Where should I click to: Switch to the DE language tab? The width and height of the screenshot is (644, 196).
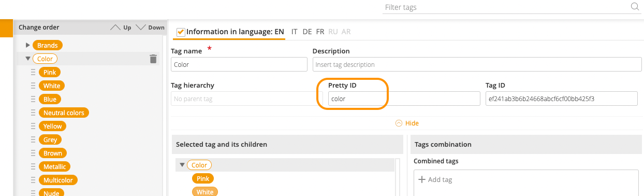coord(307,32)
